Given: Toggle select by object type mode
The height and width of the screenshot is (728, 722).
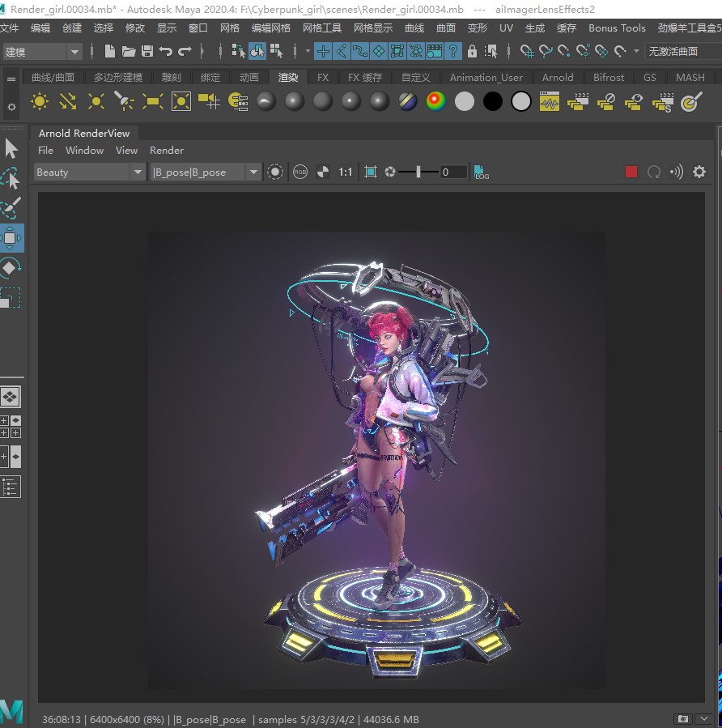Looking at the screenshot, I should click(x=257, y=50).
